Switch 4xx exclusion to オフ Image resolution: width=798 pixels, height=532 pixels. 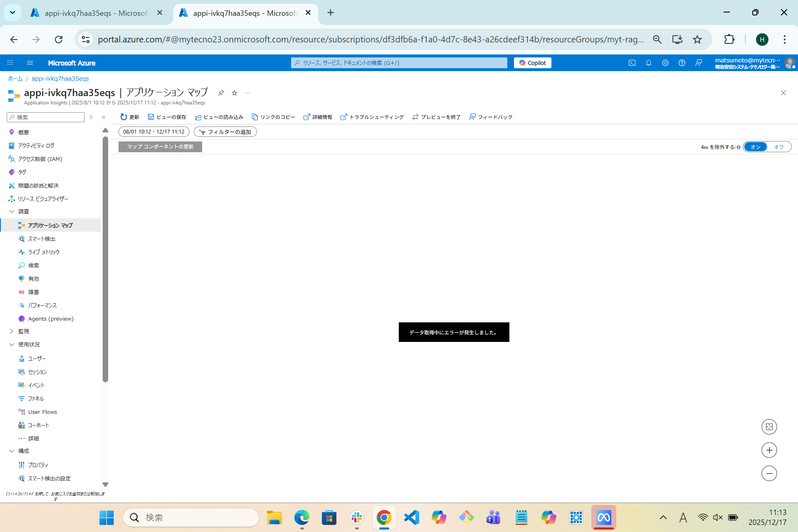[x=779, y=146]
